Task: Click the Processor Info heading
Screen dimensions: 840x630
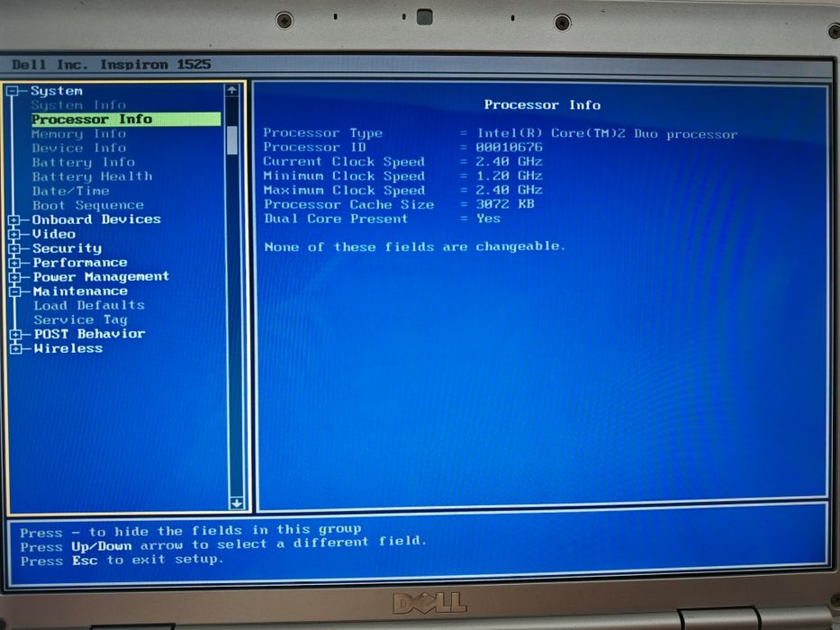Action: click(x=542, y=105)
